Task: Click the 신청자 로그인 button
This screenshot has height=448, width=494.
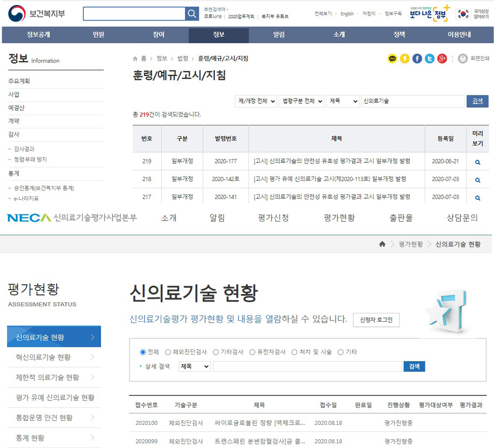Action: tap(376, 320)
